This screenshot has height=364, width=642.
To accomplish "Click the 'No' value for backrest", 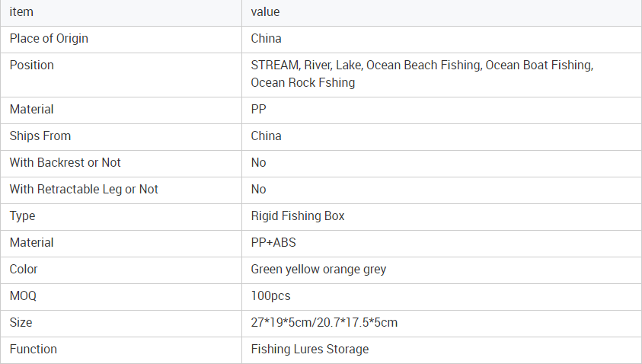I will tap(258, 162).
